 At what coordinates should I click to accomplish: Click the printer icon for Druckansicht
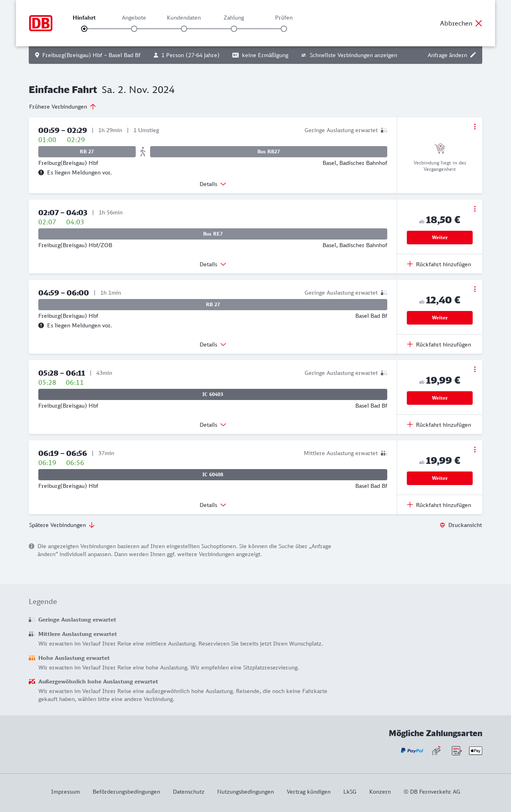(442, 525)
